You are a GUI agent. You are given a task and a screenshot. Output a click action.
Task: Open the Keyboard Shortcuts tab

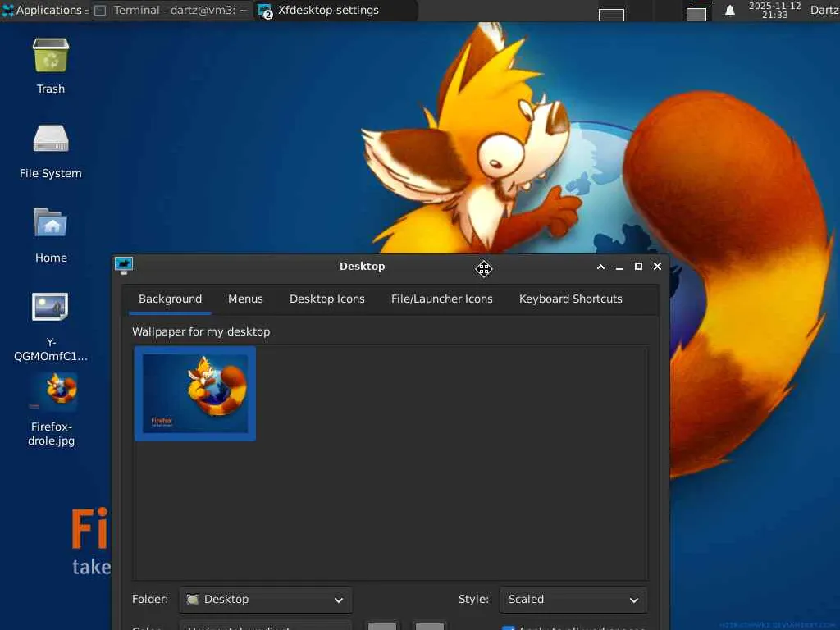pos(571,299)
